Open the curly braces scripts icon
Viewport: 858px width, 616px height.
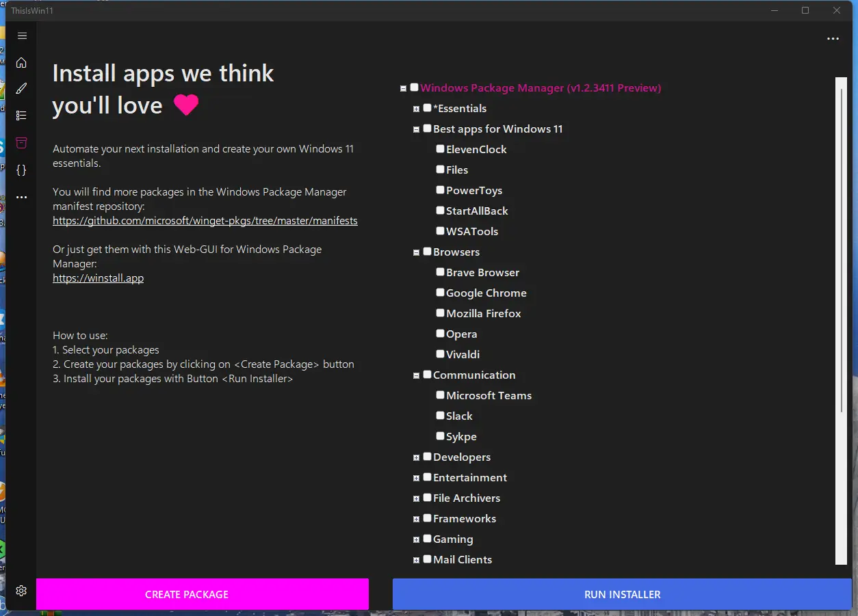pyautogui.click(x=21, y=170)
